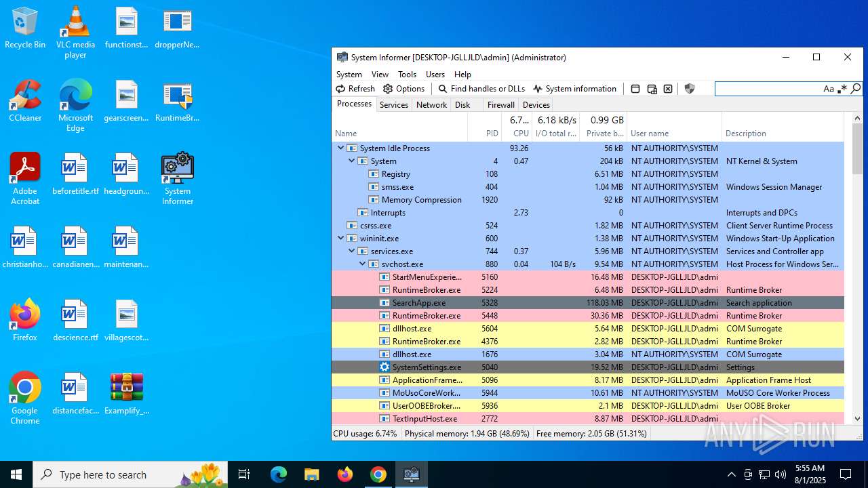Image resolution: width=868 pixels, height=488 pixels.
Task: Open CCleaner desktop icon
Action: coord(25,101)
